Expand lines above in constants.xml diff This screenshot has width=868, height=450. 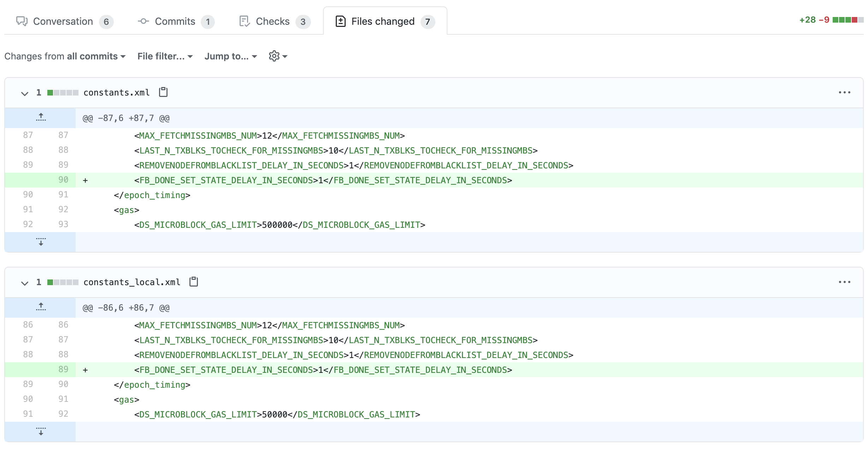[x=41, y=117]
